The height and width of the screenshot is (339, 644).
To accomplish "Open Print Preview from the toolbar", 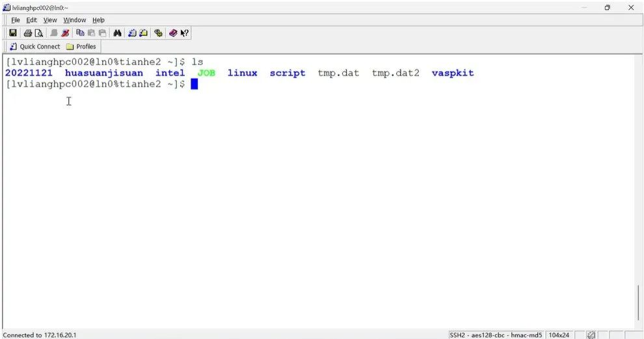I will [x=39, y=33].
